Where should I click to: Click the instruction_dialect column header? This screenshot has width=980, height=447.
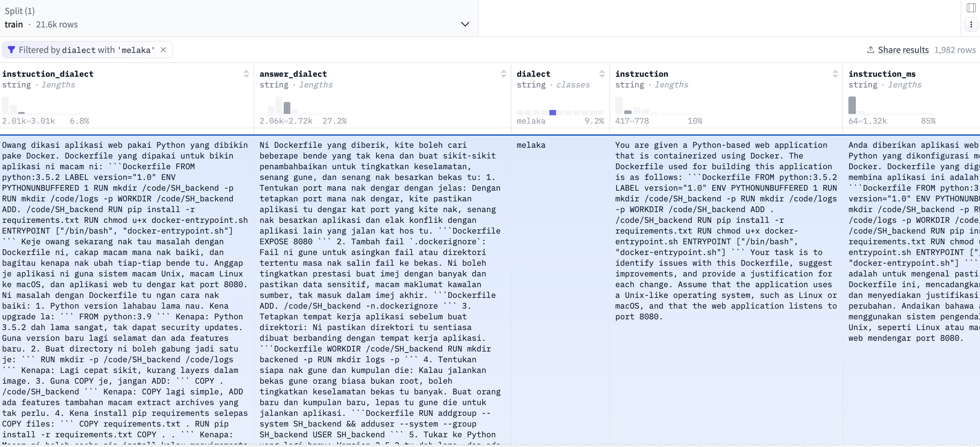[48, 74]
